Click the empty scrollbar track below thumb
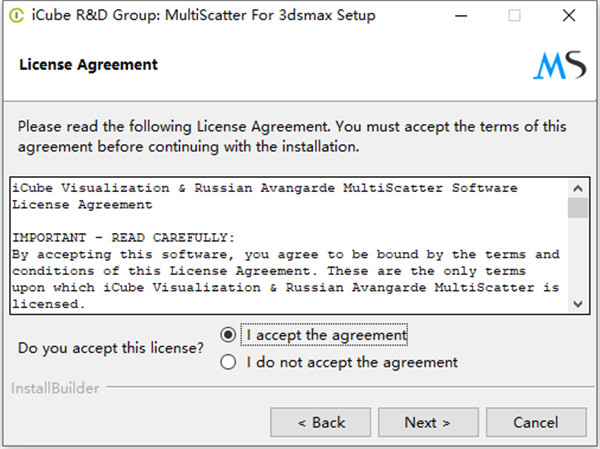600x449 pixels. (x=578, y=256)
